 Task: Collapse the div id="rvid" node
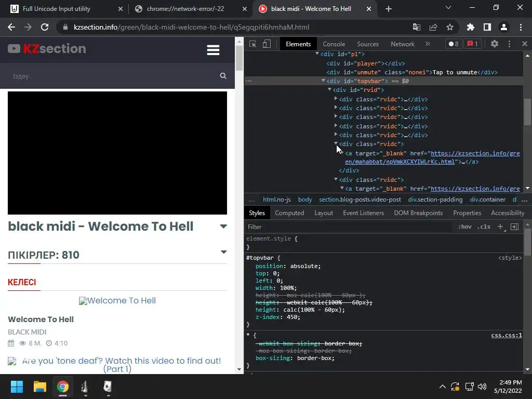click(329, 89)
